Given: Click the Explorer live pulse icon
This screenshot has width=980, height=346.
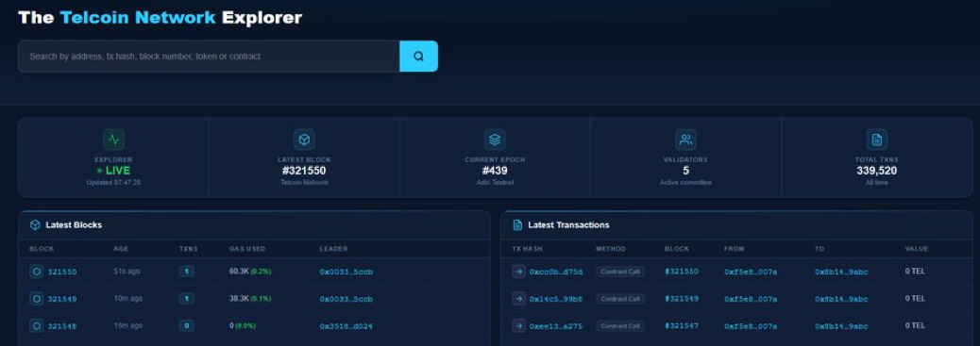Looking at the screenshot, I should point(113,140).
